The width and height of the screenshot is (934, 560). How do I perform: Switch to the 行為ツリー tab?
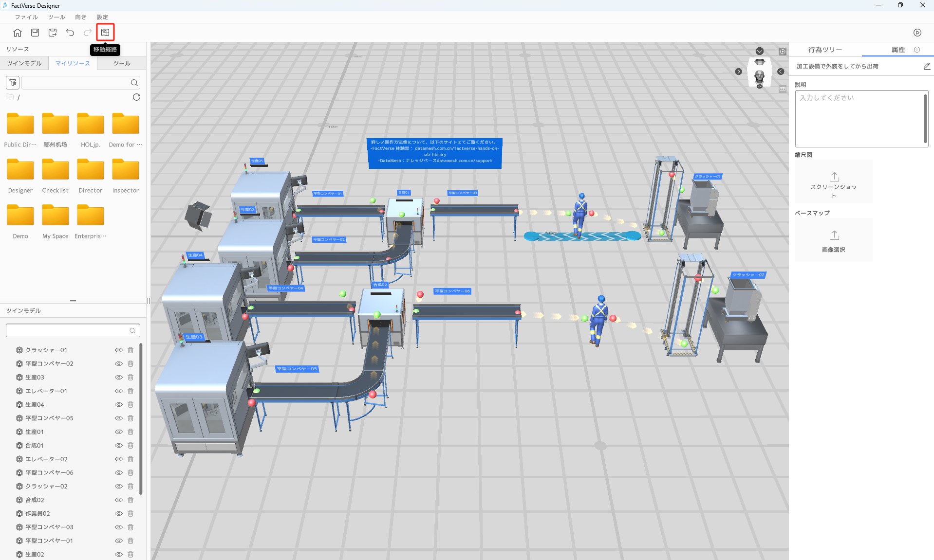[825, 50]
